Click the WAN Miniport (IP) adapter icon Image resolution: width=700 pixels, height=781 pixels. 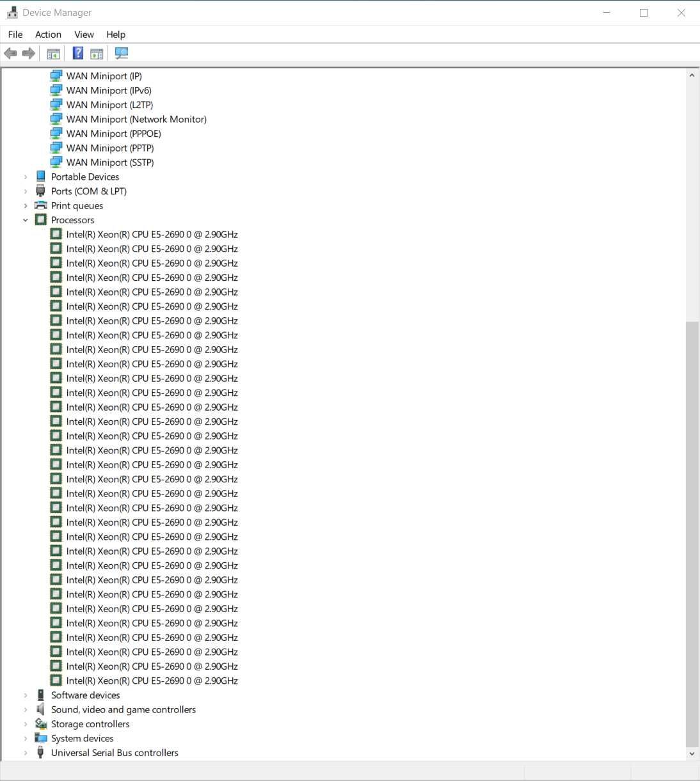pos(56,75)
